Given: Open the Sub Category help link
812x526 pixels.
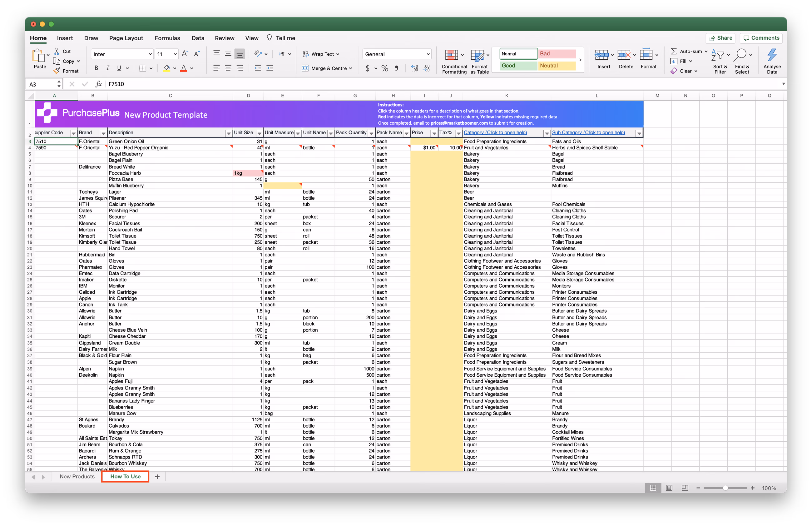Looking at the screenshot, I should click(588, 132).
